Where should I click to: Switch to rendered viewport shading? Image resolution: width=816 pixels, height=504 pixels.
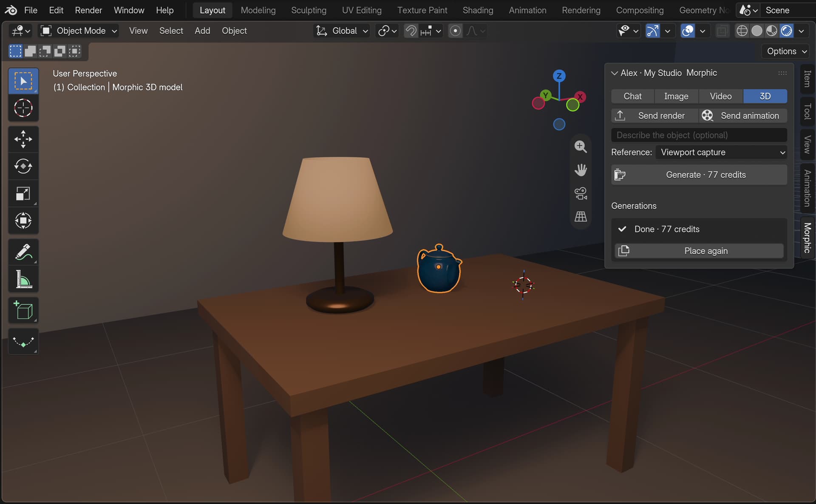[x=787, y=31]
